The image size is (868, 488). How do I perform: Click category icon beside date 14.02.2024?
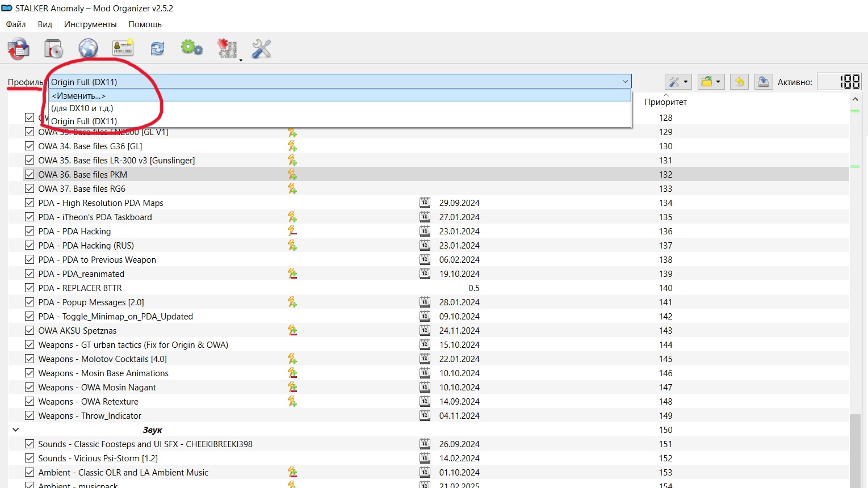coord(425,458)
